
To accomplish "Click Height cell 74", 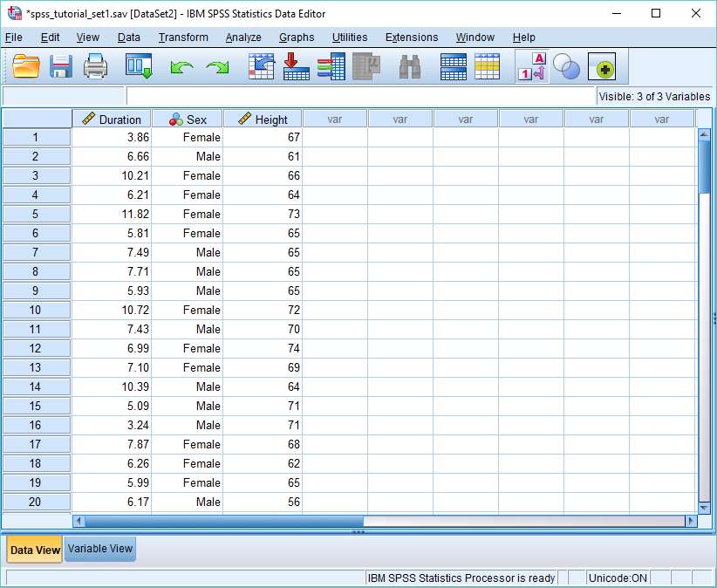I will tap(263, 348).
